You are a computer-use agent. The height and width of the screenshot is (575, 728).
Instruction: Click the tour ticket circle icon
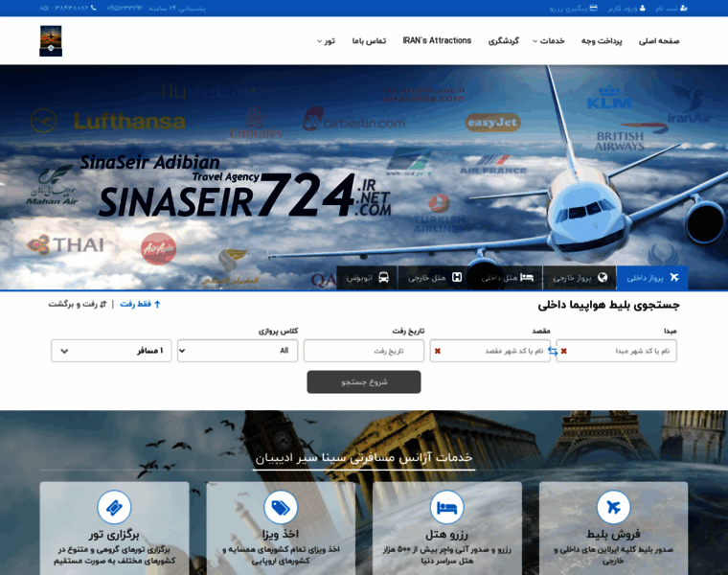(114, 507)
